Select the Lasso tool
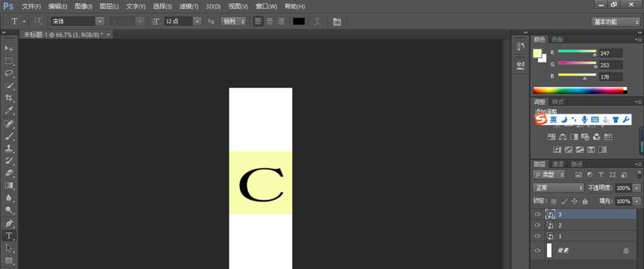644x269 pixels. 9,73
